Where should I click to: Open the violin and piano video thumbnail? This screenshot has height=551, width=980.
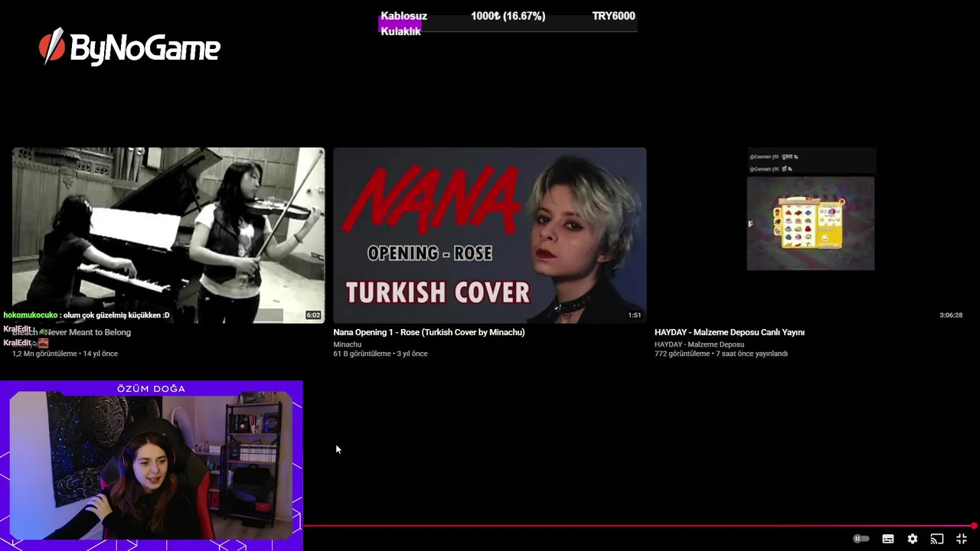pos(168,235)
